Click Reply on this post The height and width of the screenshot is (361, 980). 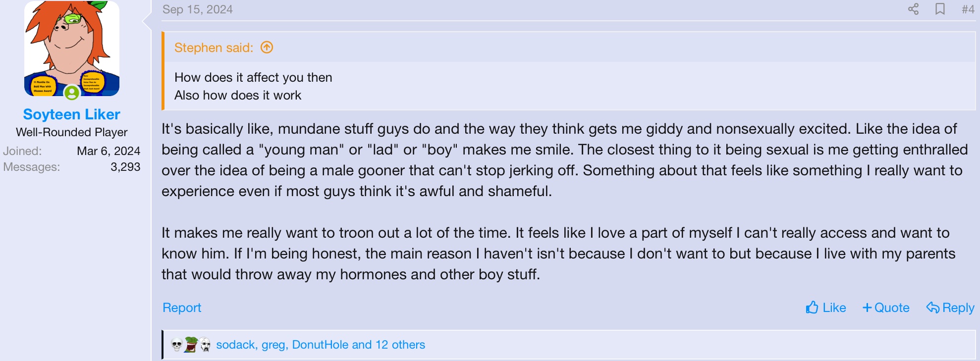(x=950, y=308)
